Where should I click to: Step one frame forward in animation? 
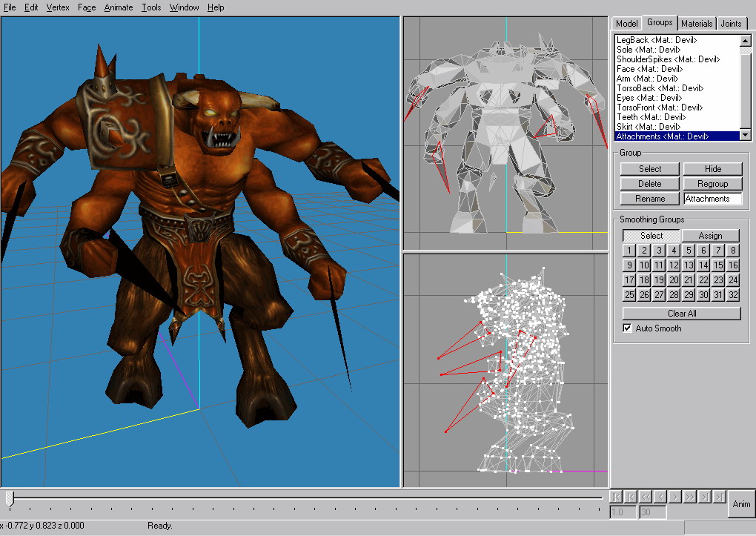pyautogui.click(x=675, y=497)
